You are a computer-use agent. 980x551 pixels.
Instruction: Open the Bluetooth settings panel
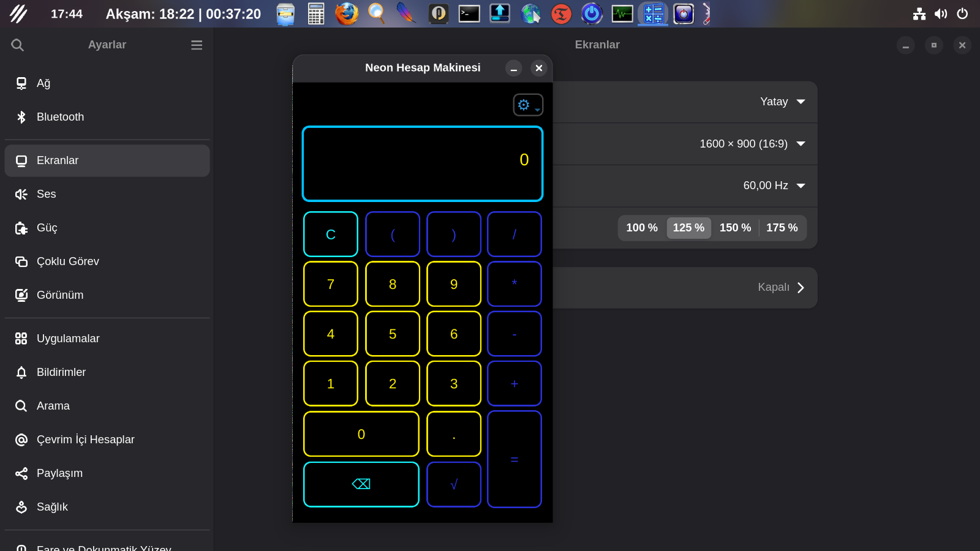tap(60, 117)
